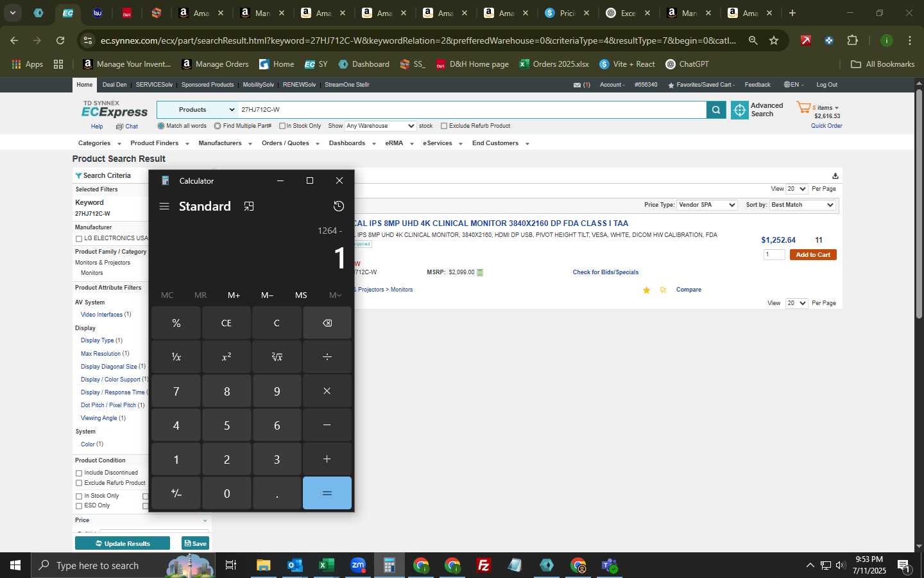This screenshot has width=924, height=578.
Task: Open FileZilla from the taskbar
Action: [484, 565]
